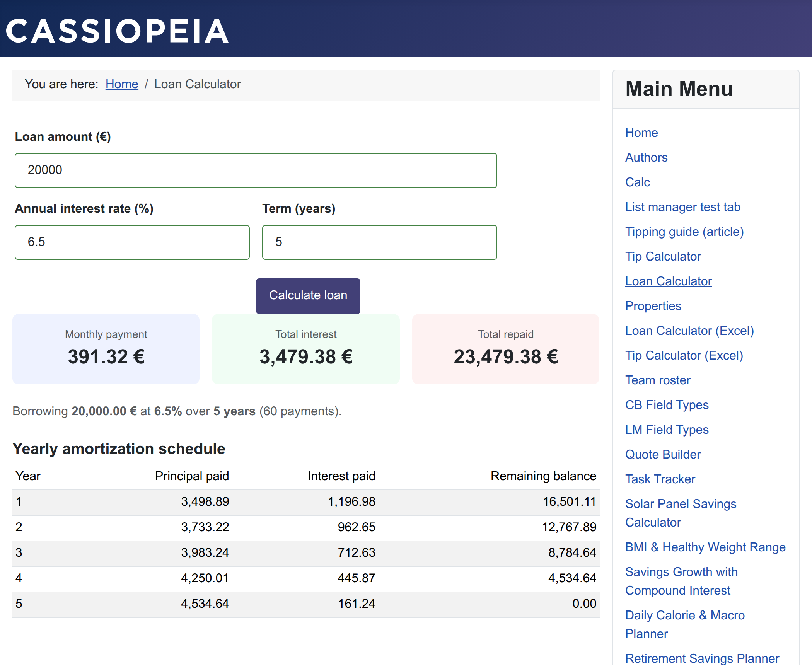Click the Yearly amortization schedule heading

point(119,449)
